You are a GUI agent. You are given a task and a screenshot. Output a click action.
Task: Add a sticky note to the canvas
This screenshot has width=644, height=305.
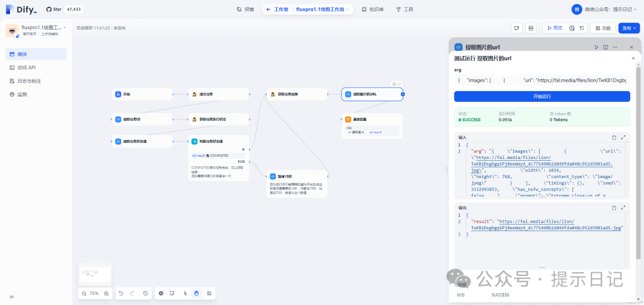[x=171, y=294]
